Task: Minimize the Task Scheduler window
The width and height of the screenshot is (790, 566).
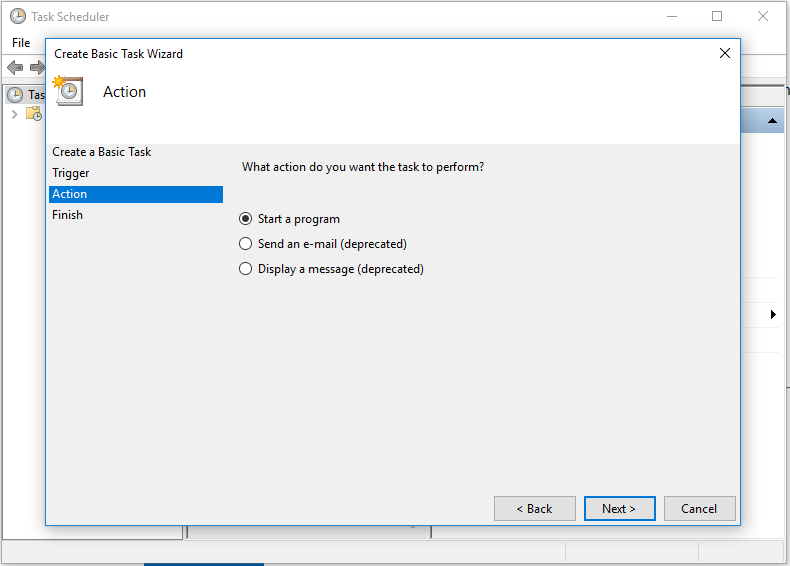Action: (672, 16)
